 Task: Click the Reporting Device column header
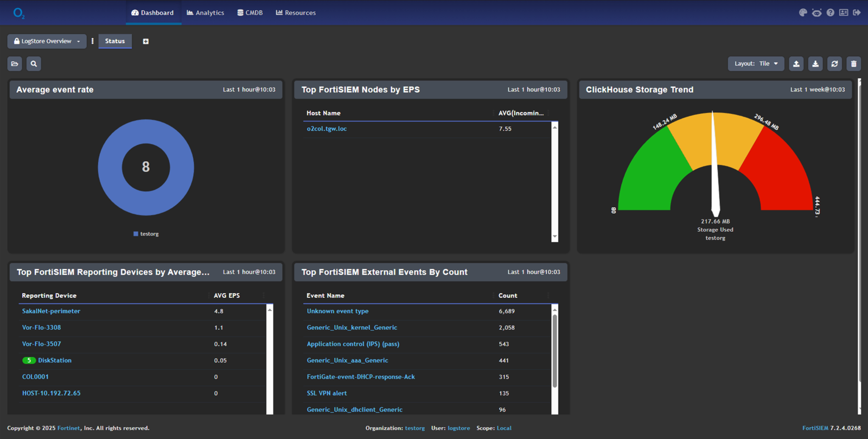click(49, 296)
